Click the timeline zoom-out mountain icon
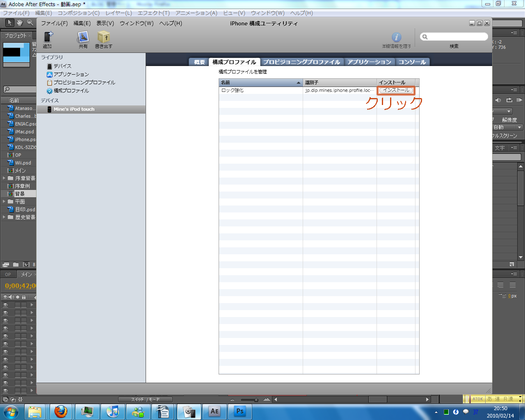The height and width of the screenshot is (420, 525). coord(233,399)
